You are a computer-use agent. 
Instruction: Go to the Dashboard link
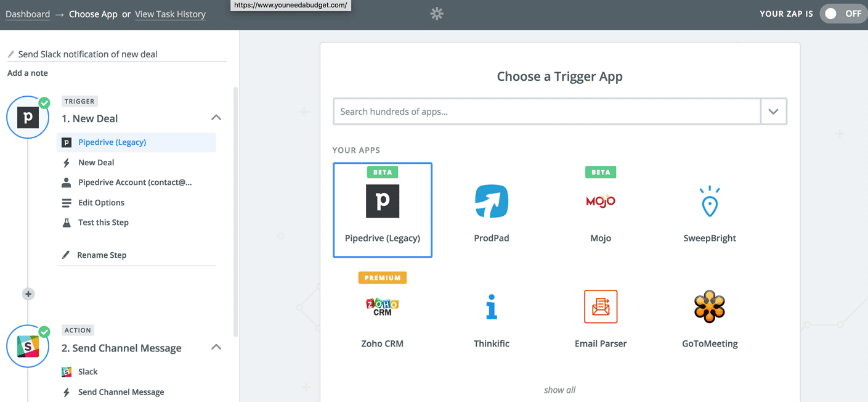pos(28,14)
